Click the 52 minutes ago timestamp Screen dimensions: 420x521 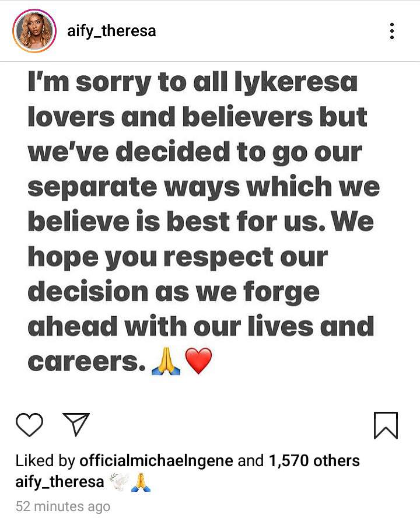click(62, 506)
